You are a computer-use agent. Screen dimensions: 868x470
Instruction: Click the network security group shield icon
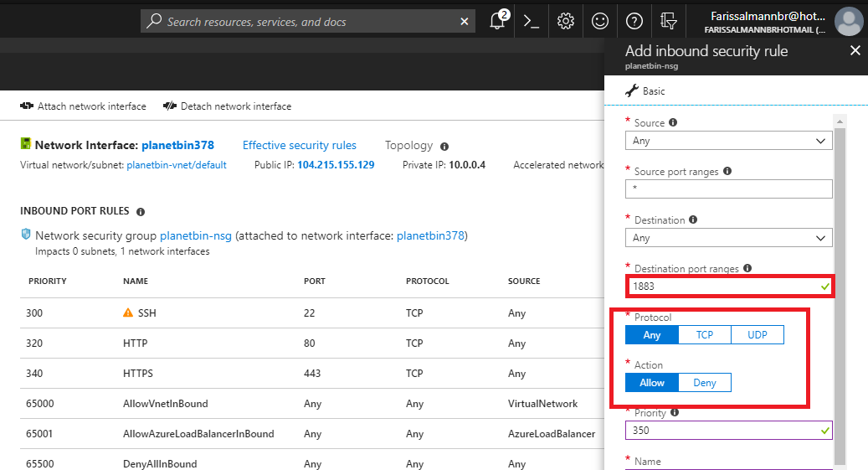[x=26, y=234]
